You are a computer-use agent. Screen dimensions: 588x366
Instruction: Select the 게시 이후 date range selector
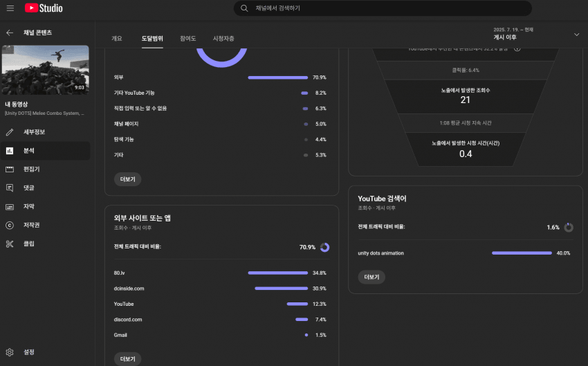click(536, 34)
